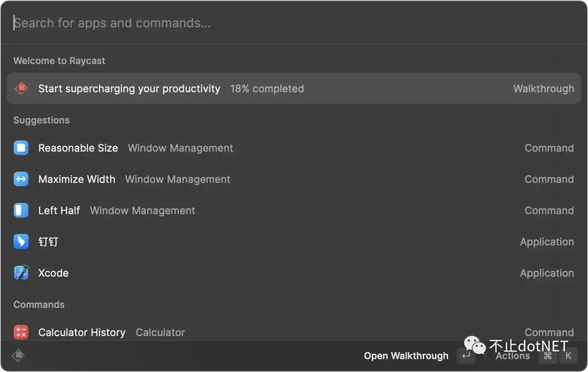This screenshot has height=372, width=588.
Task: Click the Open Walkthrough button
Action: [x=406, y=356]
